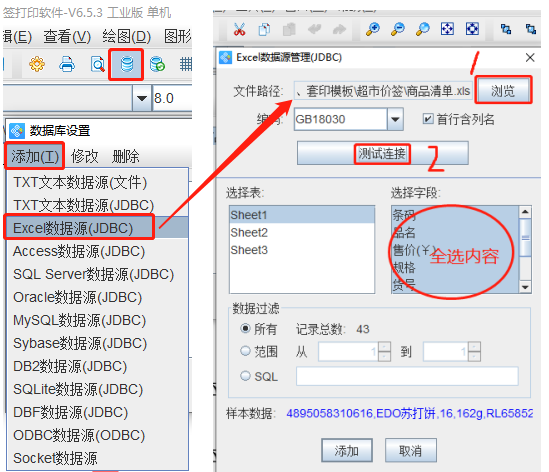Click the zoom in magnifier icon

pyautogui.click(x=373, y=29)
